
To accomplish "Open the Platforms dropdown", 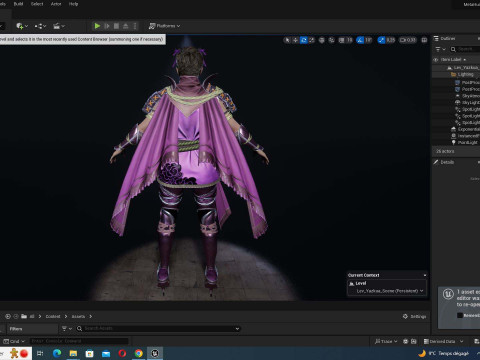I will [164, 26].
